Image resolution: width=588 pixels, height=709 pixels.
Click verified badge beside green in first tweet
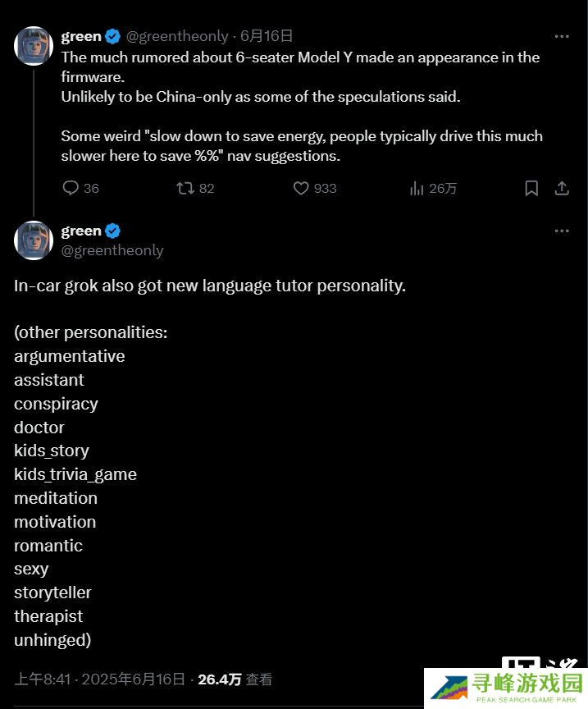(113, 36)
